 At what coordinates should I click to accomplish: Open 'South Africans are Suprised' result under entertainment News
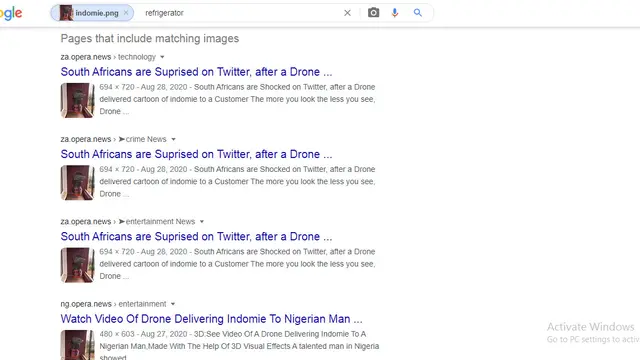click(x=196, y=236)
